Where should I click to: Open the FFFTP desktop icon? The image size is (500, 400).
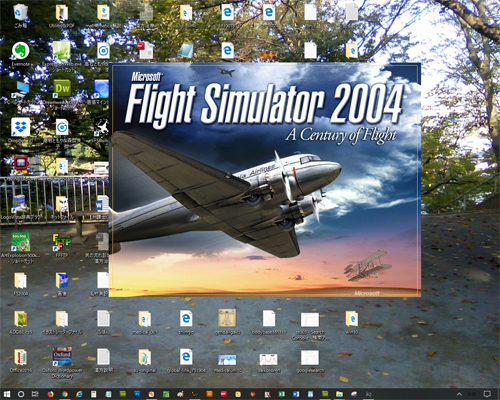pos(62,242)
